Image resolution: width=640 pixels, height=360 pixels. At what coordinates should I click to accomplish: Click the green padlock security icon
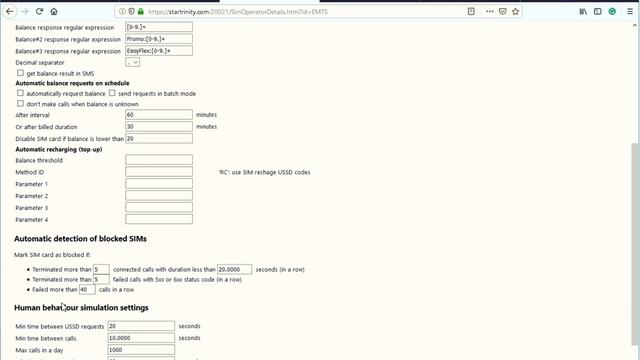tap(140, 11)
